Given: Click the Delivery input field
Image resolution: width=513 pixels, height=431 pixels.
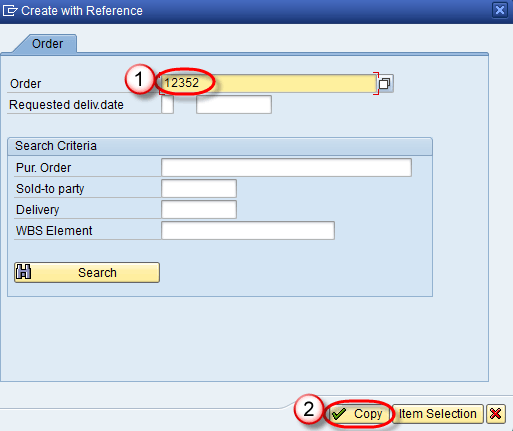Looking at the screenshot, I should coord(199,209).
